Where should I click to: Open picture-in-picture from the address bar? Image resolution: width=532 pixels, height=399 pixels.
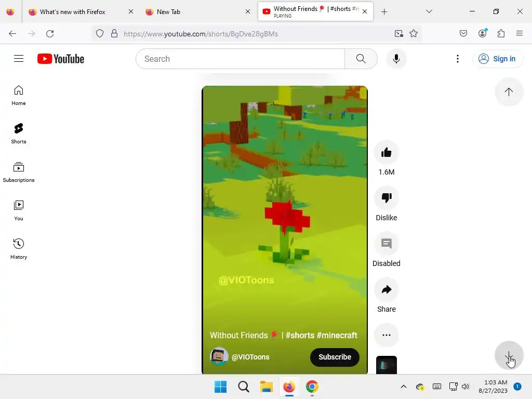[x=399, y=34]
